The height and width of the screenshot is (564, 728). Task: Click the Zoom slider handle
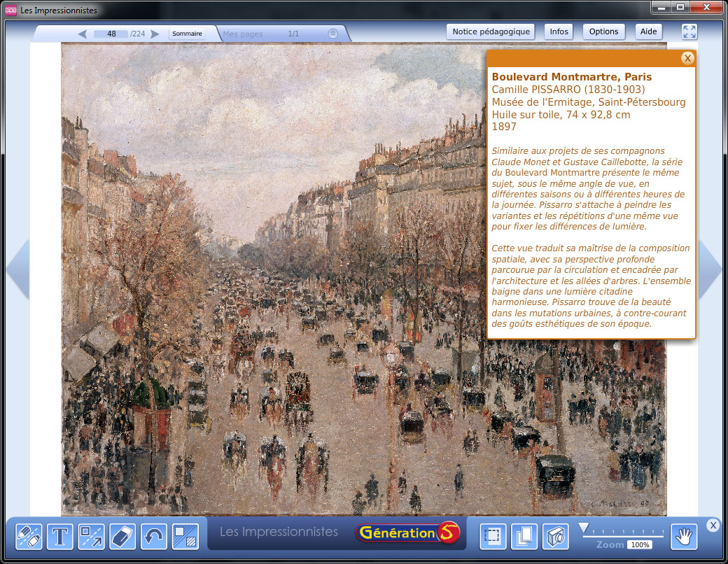(x=583, y=528)
